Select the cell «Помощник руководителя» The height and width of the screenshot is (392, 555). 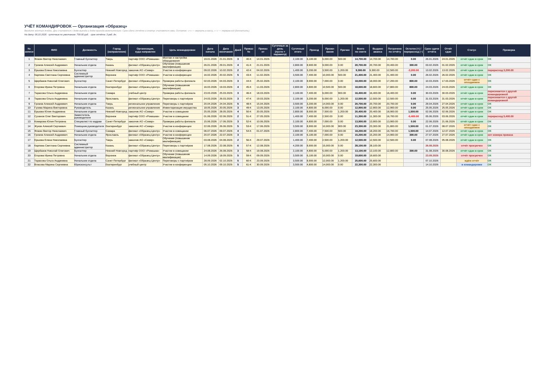(x=90, y=126)
